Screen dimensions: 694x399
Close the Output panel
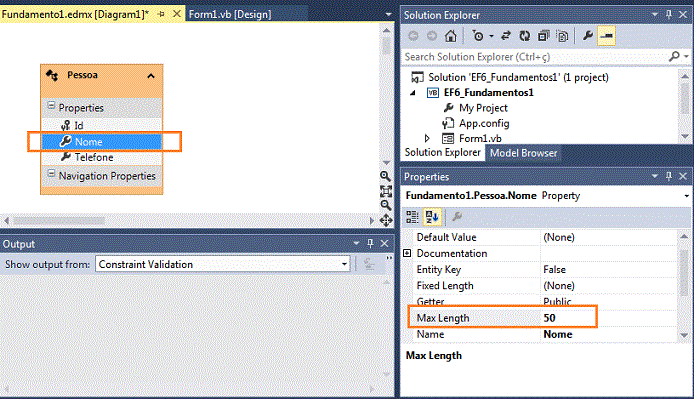(x=385, y=243)
